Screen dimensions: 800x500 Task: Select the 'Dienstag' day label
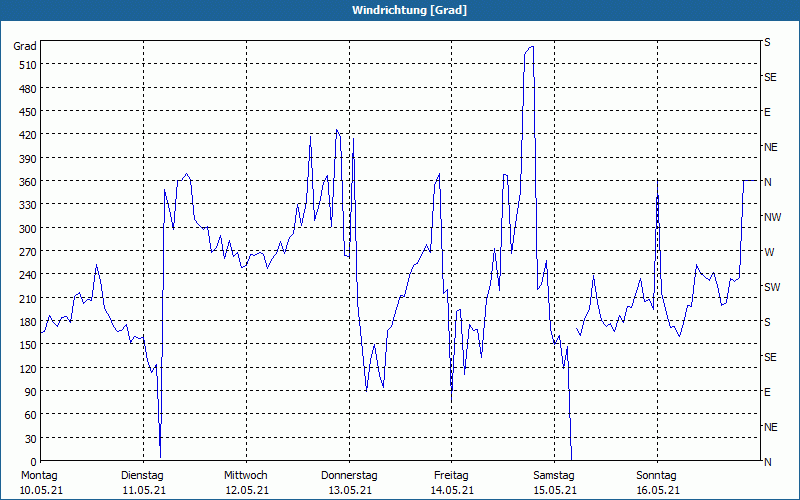click(x=142, y=476)
